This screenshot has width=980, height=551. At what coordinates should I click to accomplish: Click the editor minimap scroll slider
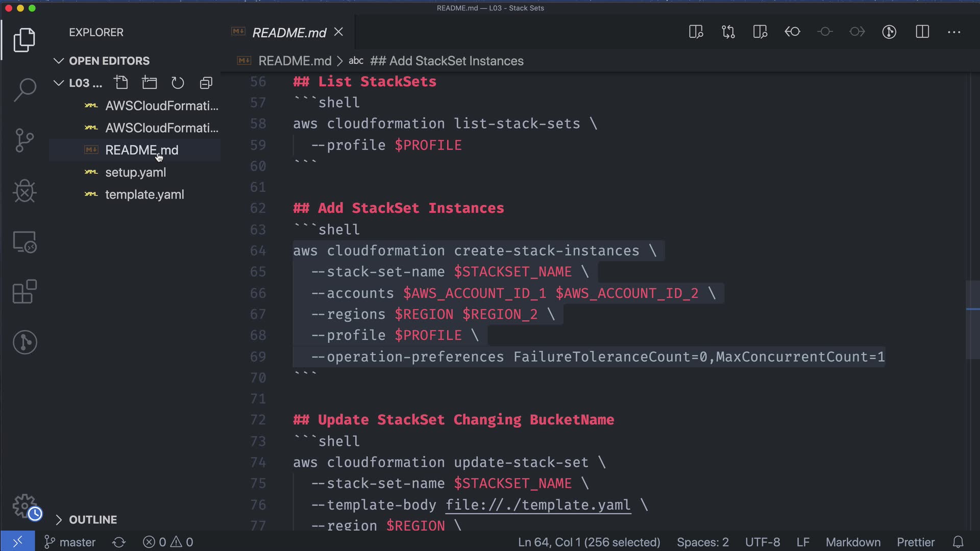pyautogui.click(x=972, y=319)
